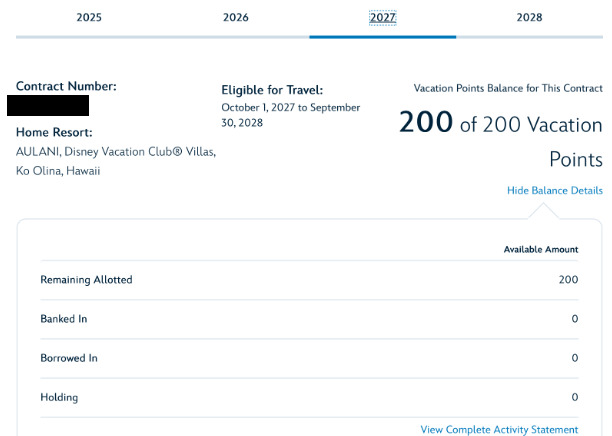Switch to the 2025 use year tab
Screen dimensions: 612x436
[88, 17]
